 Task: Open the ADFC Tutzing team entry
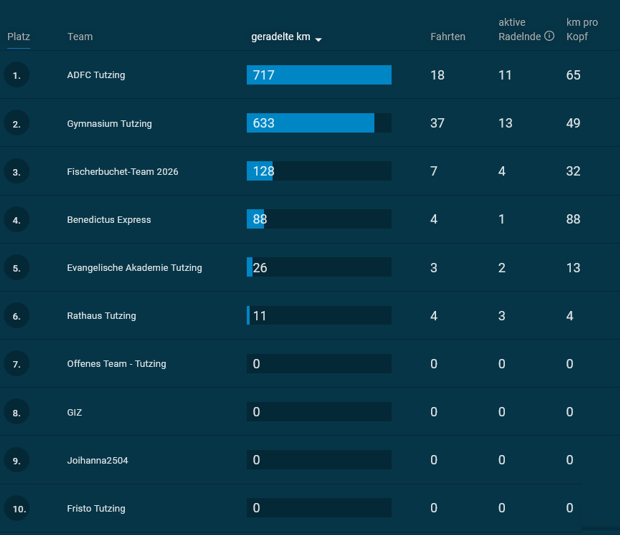96,75
